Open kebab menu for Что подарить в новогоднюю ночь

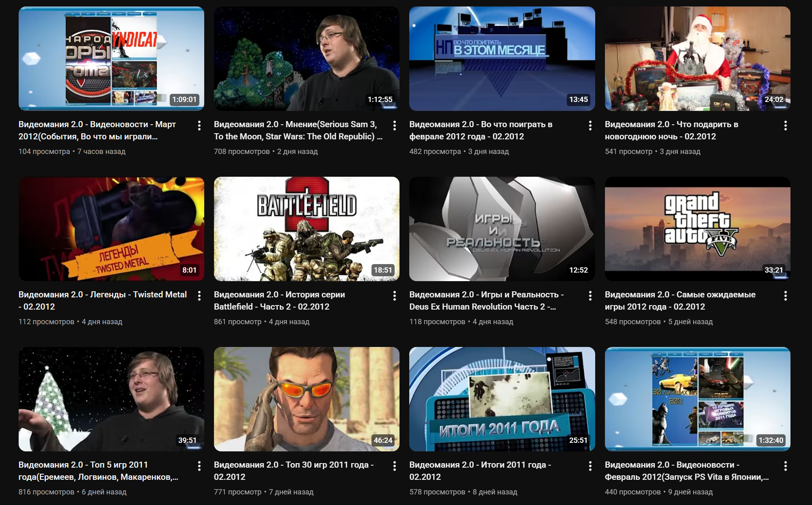coord(785,126)
